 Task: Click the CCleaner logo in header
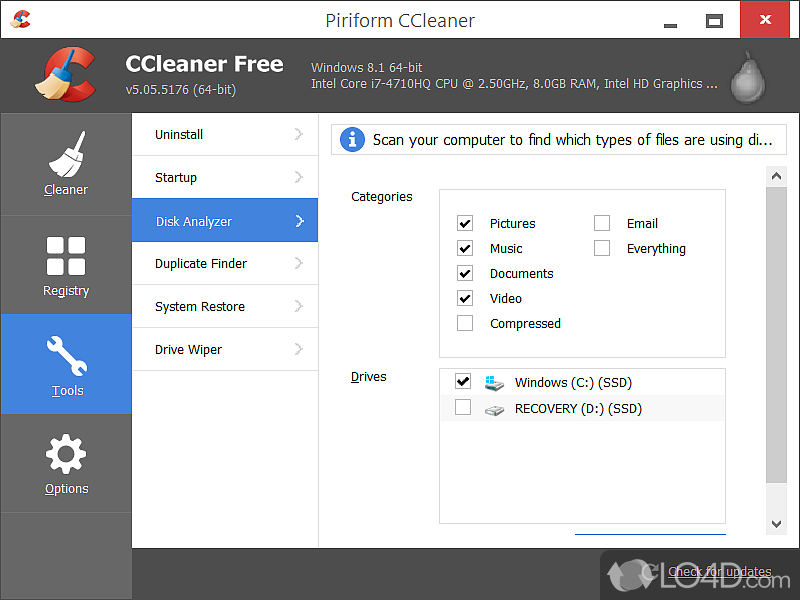coord(66,74)
